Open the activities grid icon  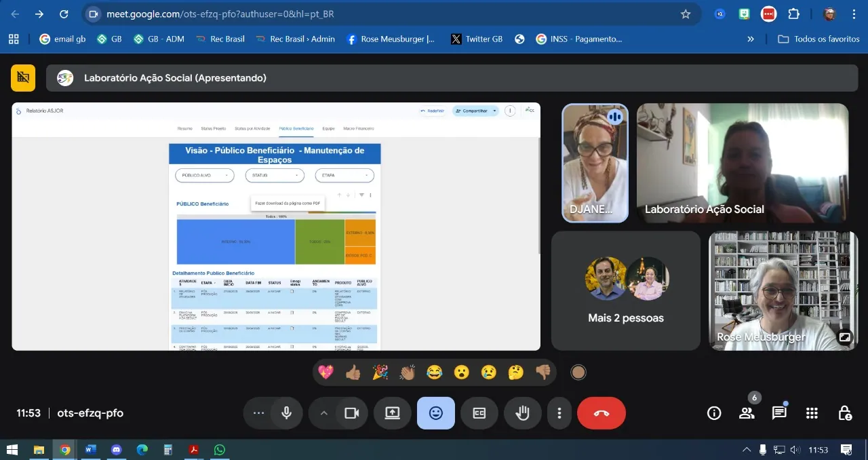click(x=812, y=413)
